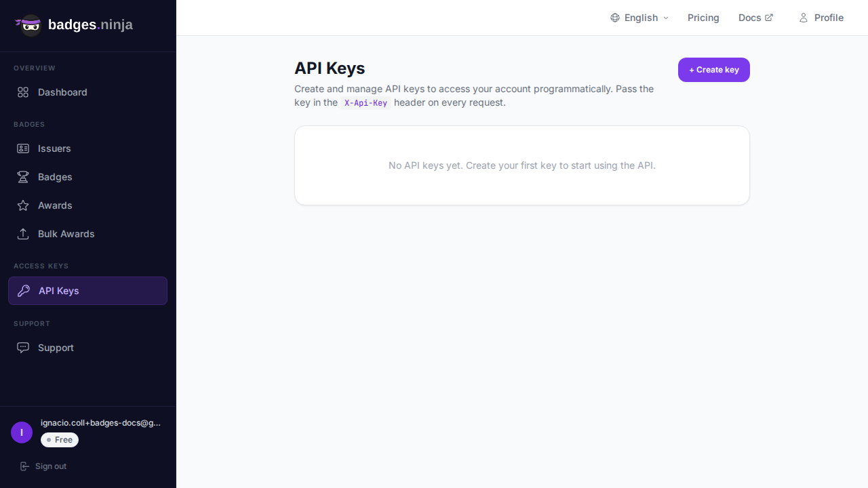Screen dimensions: 868x488
Task: Click the API Keys key icon
Action: [24, 291]
